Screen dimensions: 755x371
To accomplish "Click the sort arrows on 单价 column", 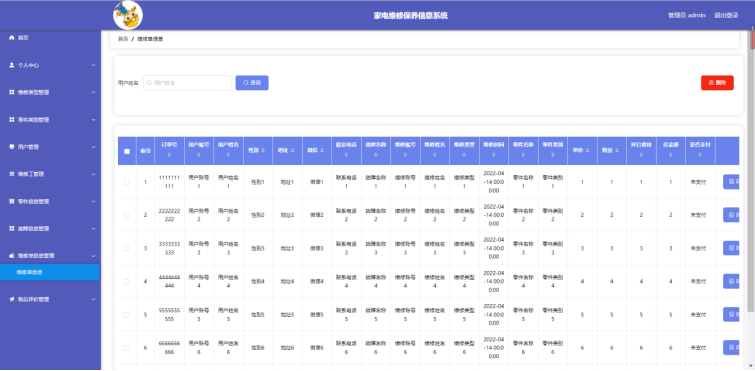I will tap(587, 151).
